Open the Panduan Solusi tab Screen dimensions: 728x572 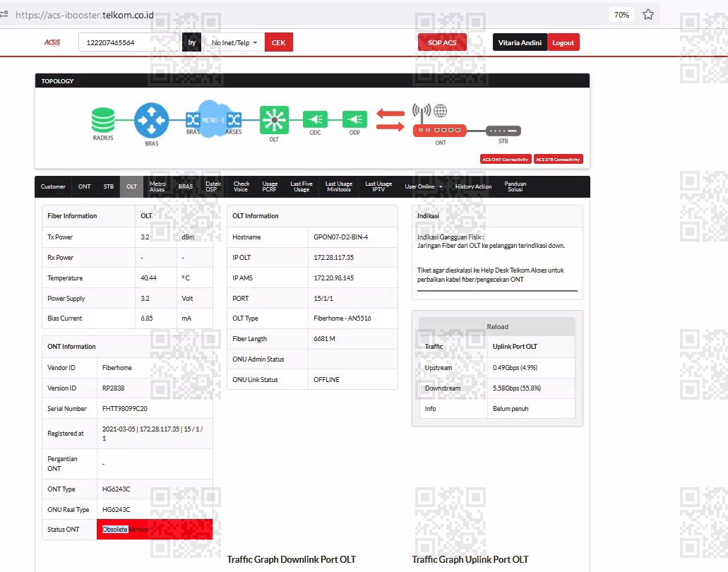[x=515, y=186]
